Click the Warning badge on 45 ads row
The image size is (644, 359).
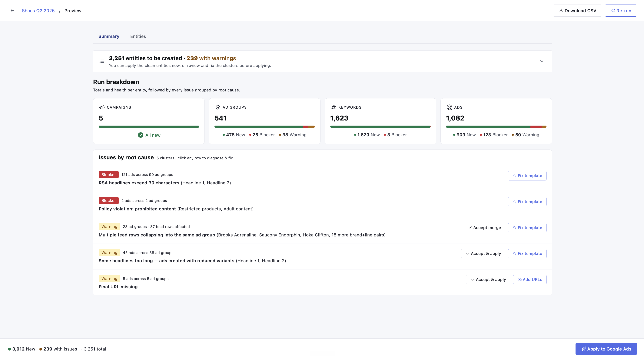[109, 253]
